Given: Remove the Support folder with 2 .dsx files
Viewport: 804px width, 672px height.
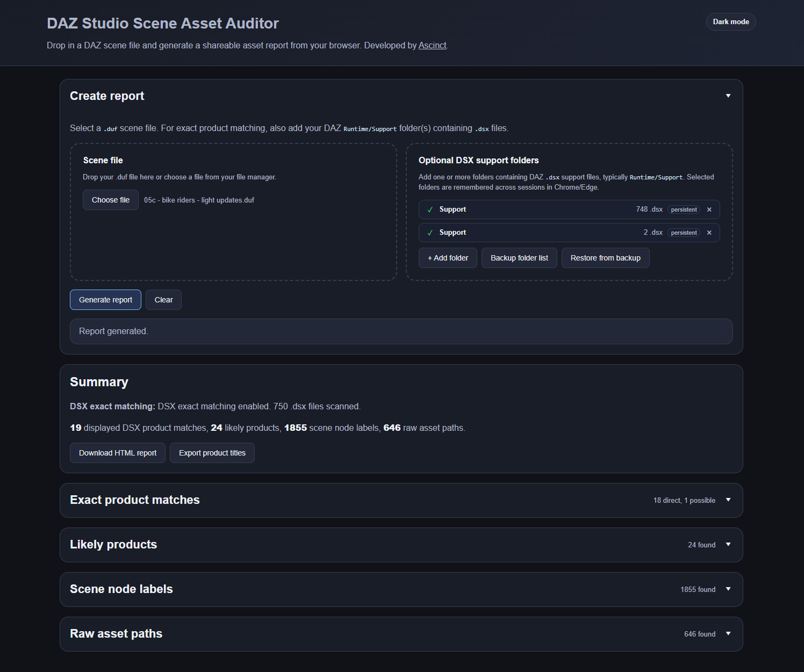Looking at the screenshot, I should click(709, 233).
